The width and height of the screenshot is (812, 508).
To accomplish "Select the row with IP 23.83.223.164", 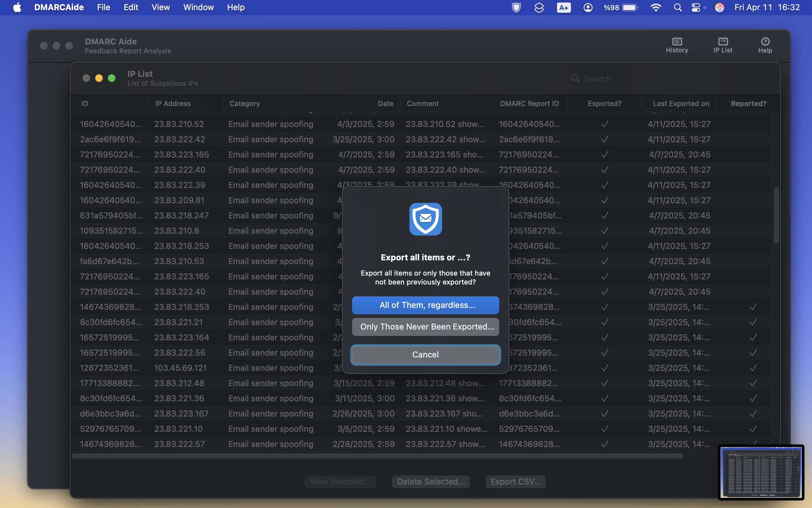I will pyautogui.click(x=421, y=337).
